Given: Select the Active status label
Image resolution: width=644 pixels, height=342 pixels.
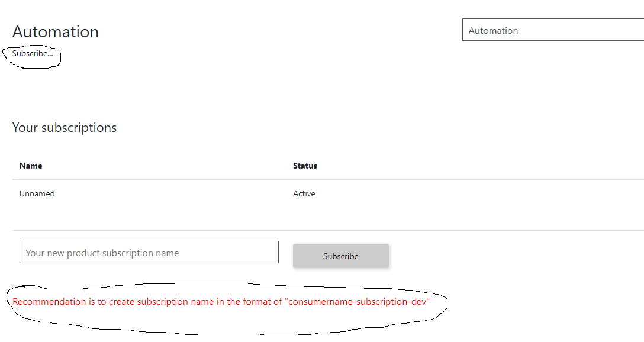Looking at the screenshot, I should pos(304,193).
